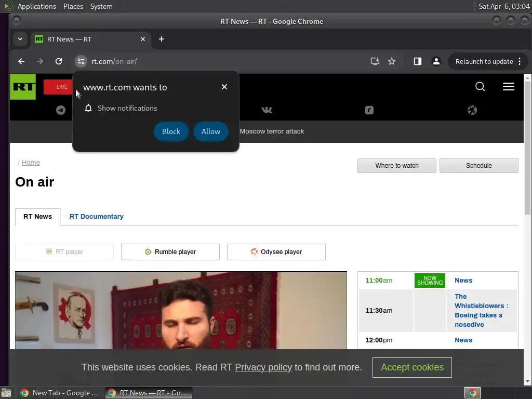Open the System menu
Screen dimensions: 532x399
[101, 6]
